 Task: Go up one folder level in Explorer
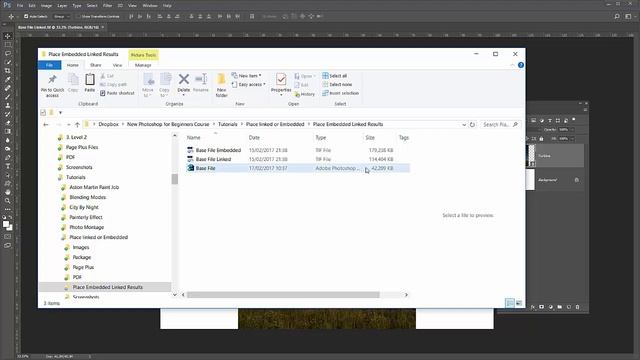tap(77, 124)
